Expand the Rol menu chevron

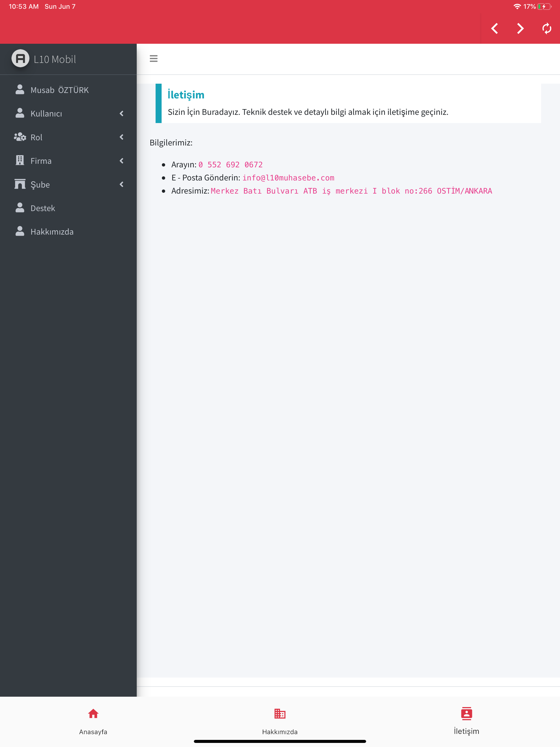[x=122, y=137]
